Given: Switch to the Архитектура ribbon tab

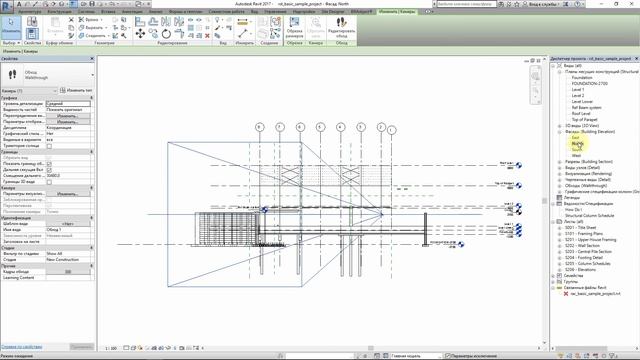Looking at the screenshot, I should 29,12.
